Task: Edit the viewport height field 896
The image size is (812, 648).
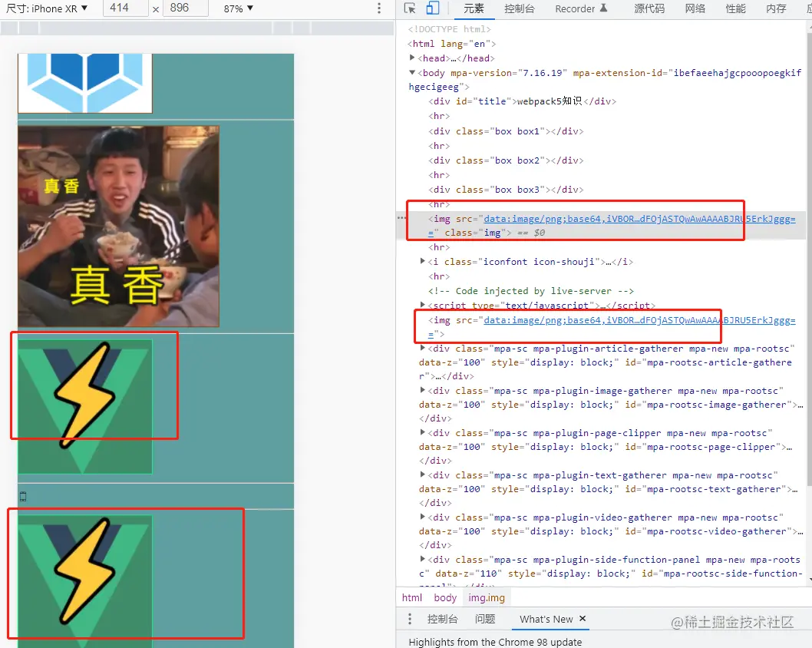Action: tap(186, 8)
